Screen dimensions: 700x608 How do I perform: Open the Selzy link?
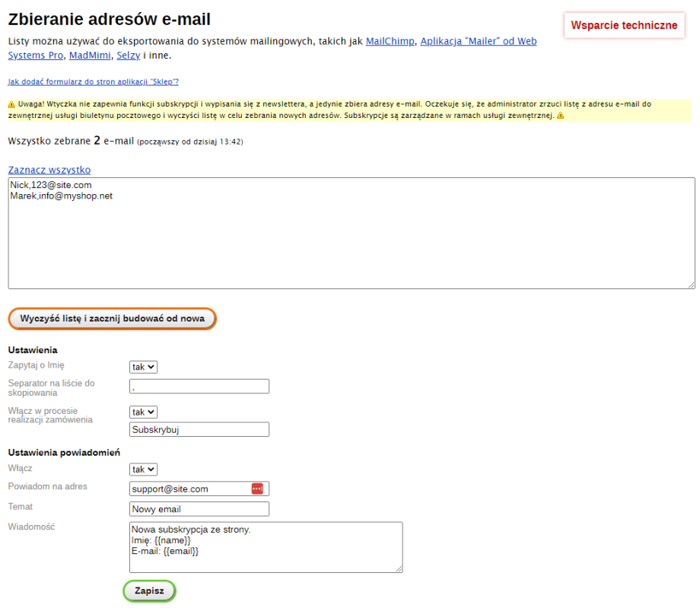[128, 56]
